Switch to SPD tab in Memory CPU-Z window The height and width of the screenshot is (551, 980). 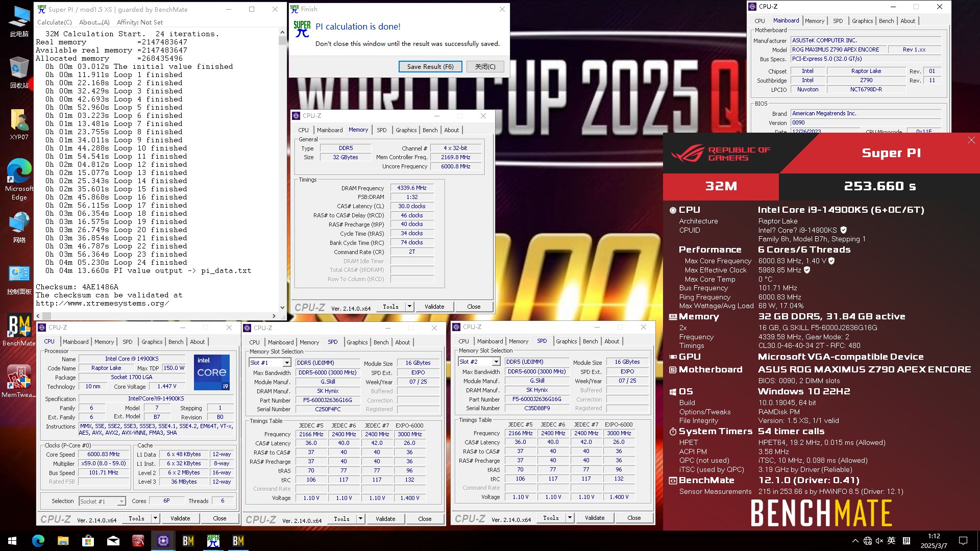(x=381, y=130)
